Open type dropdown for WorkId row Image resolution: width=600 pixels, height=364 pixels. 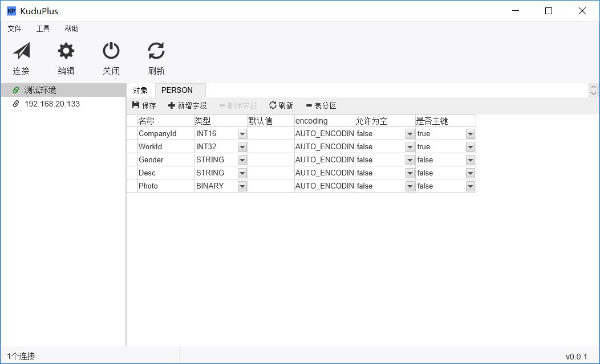[x=242, y=147]
